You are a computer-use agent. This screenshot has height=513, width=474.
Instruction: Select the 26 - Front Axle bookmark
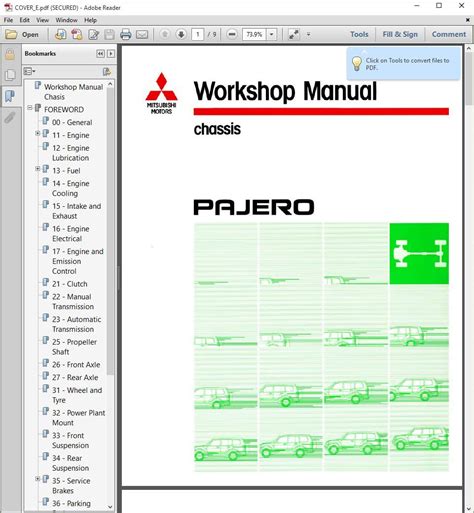point(76,365)
